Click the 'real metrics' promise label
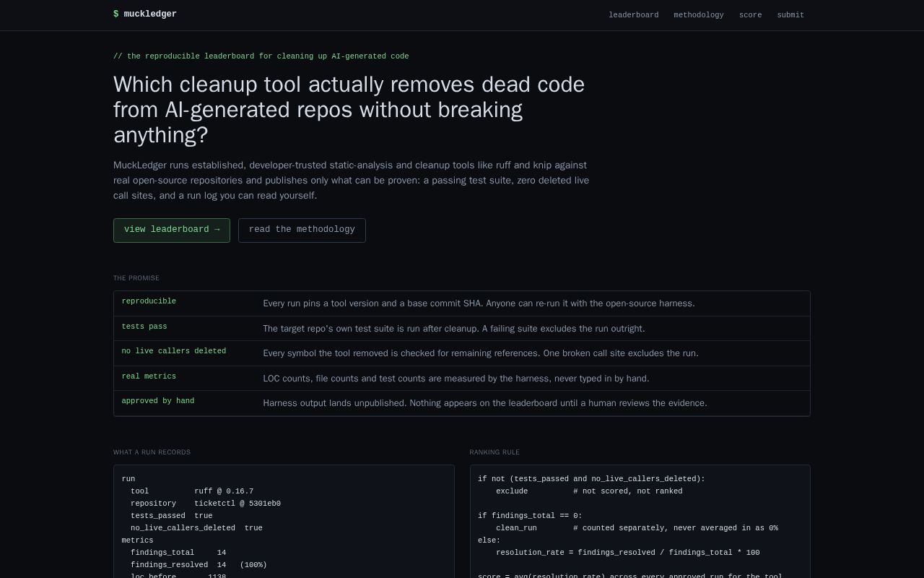Screen dimensions: 924x578 pyautogui.click(x=149, y=376)
